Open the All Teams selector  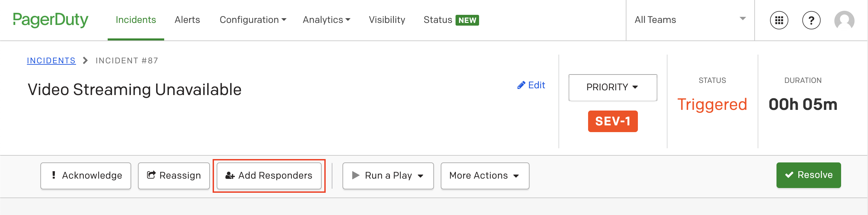[x=690, y=20]
